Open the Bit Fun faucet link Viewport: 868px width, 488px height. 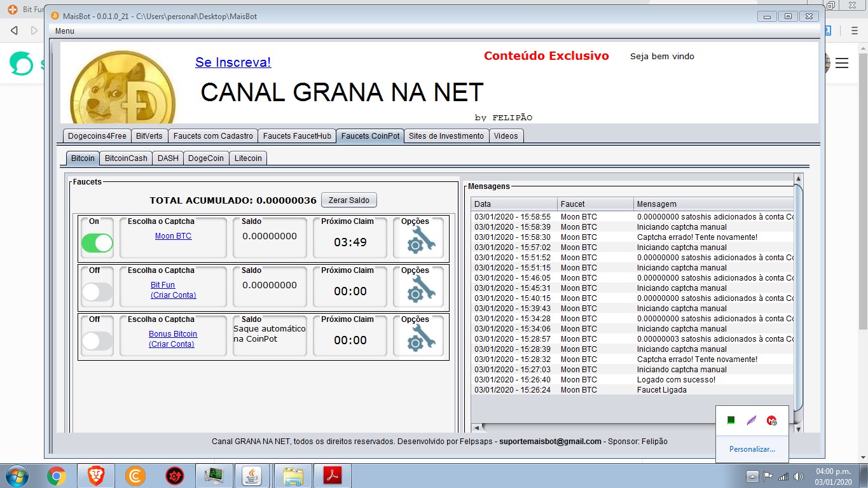163,285
